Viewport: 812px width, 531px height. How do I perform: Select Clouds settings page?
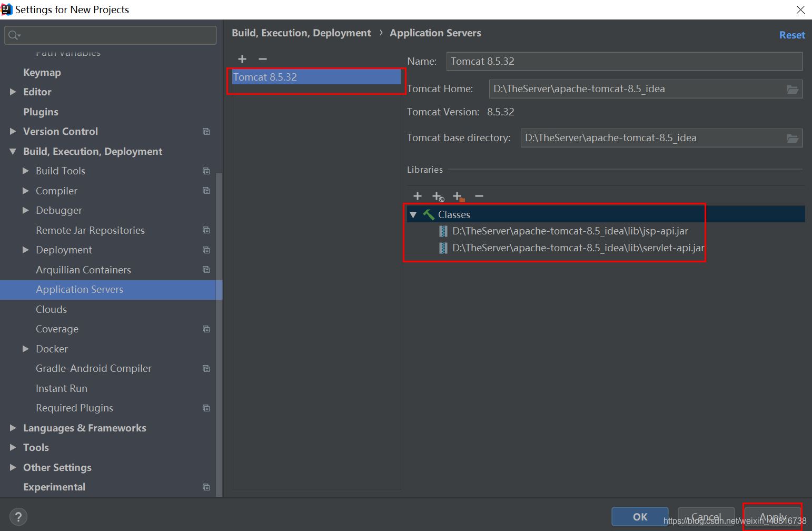51,309
